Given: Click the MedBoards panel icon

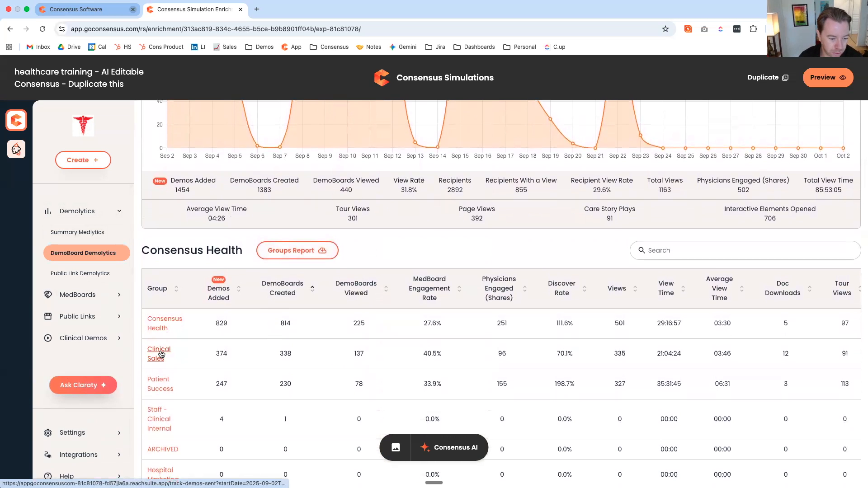Looking at the screenshot, I should click(x=48, y=294).
